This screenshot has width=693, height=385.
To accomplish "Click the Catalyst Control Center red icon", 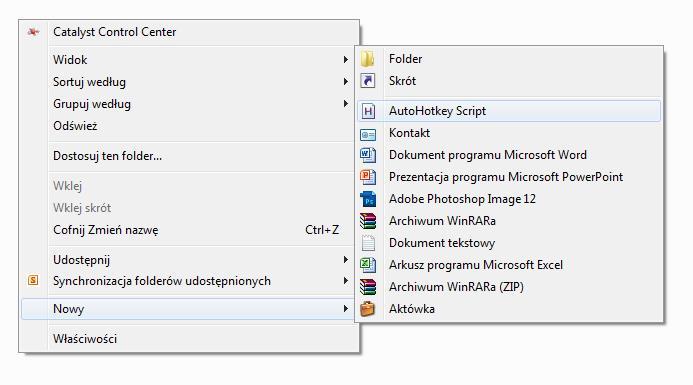I will 33,32.
